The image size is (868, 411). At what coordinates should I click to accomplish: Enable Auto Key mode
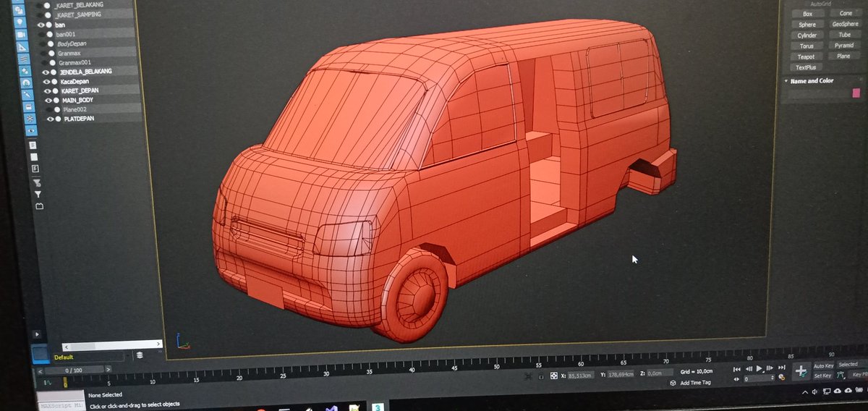click(x=824, y=366)
